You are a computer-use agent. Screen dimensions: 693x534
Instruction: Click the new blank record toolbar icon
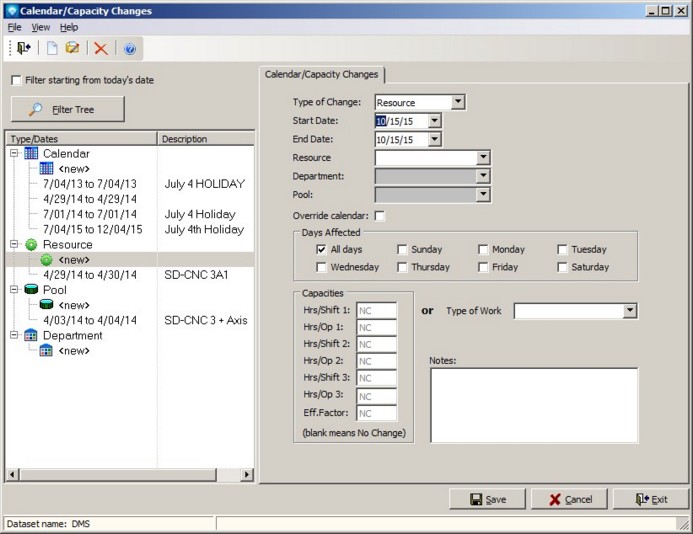[52, 48]
